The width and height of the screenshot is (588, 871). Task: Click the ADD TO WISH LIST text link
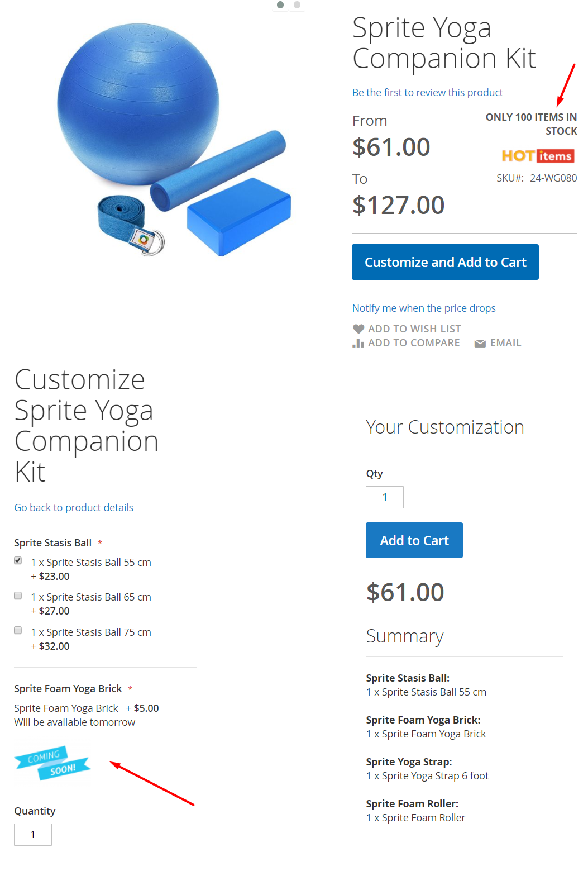[414, 329]
